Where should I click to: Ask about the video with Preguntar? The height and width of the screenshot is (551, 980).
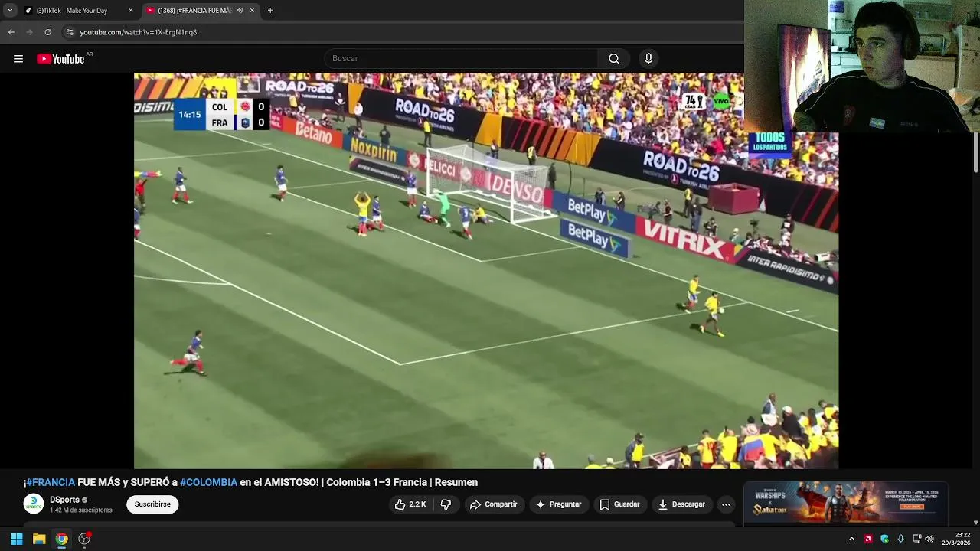click(558, 504)
